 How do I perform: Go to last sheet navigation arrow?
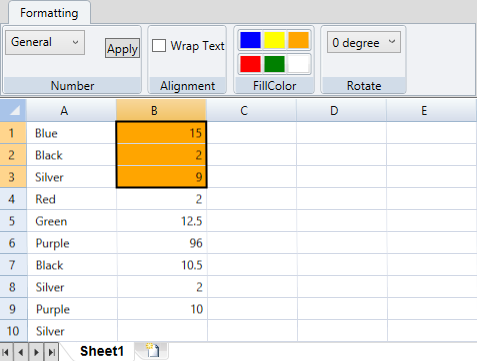click(x=52, y=352)
